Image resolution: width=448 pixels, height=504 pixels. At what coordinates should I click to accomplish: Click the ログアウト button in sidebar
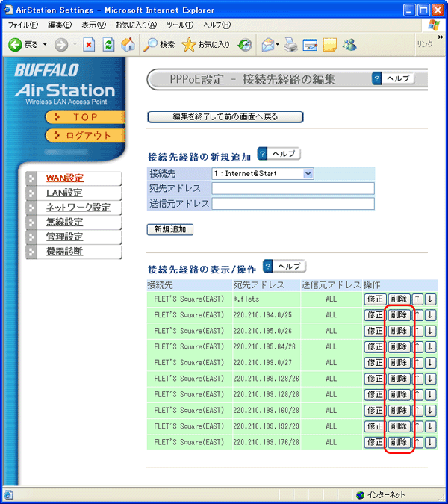pyautogui.click(x=85, y=135)
